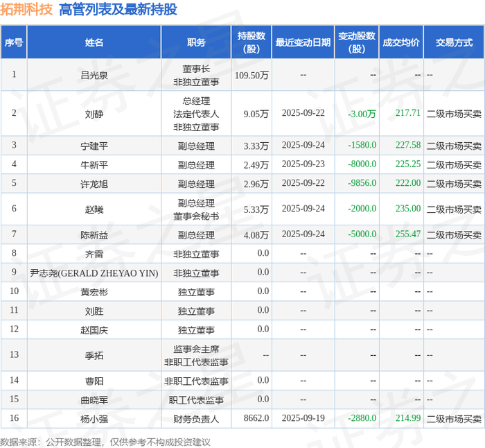Click the average price 225.25

tap(408, 164)
